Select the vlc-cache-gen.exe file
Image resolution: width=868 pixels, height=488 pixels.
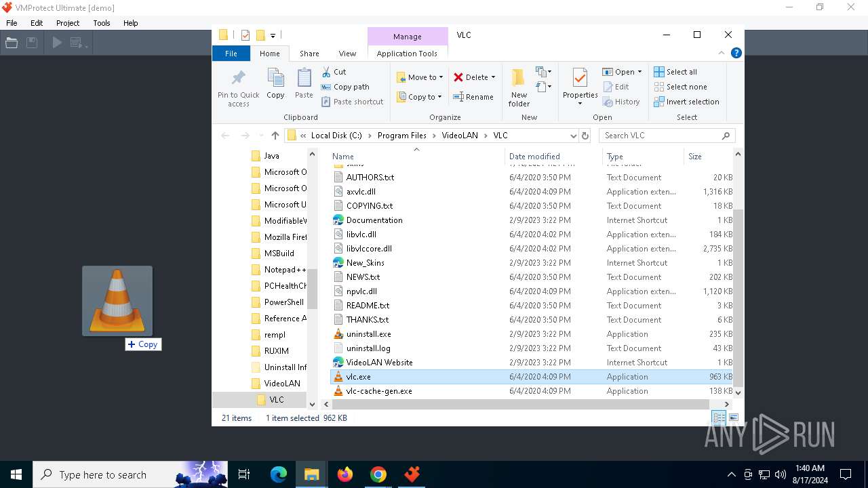(x=379, y=391)
